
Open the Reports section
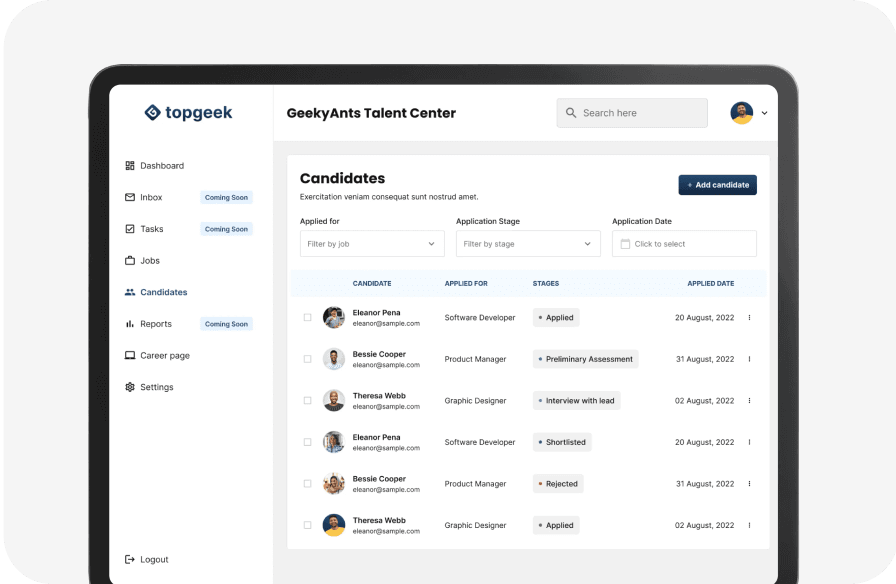[155, 323]
